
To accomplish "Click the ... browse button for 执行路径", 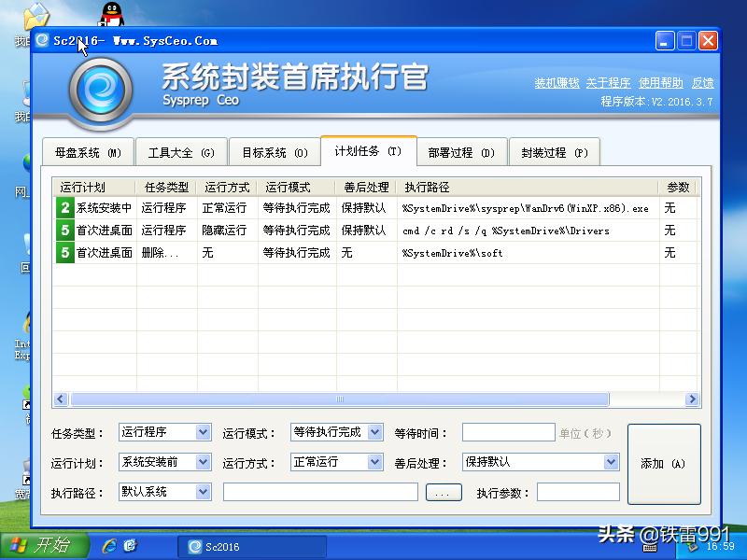I will pyautogui.click(x=443, y=492).
